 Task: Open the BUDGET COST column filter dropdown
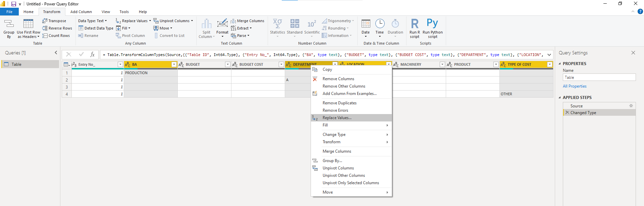281,64
